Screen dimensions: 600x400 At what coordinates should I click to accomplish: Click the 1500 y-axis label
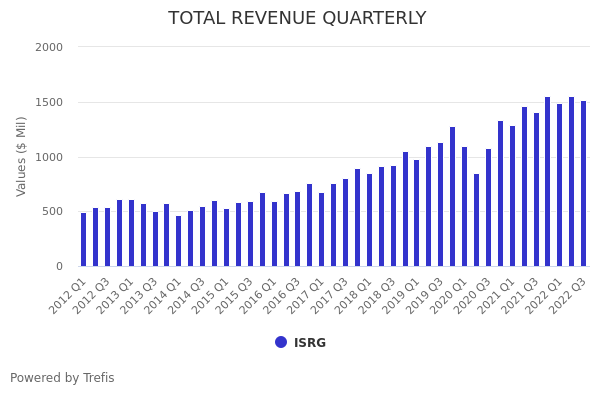[x=48, y=102]
